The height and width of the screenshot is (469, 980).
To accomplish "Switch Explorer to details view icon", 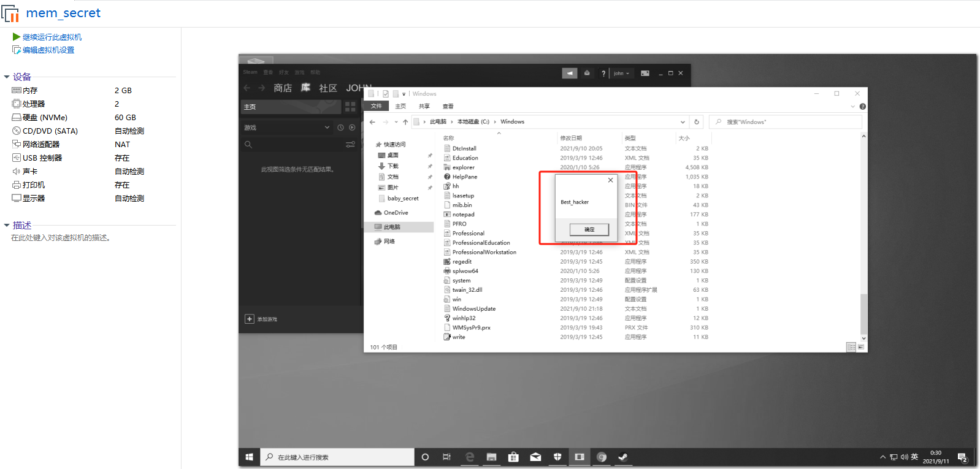I will coord(851,347).
